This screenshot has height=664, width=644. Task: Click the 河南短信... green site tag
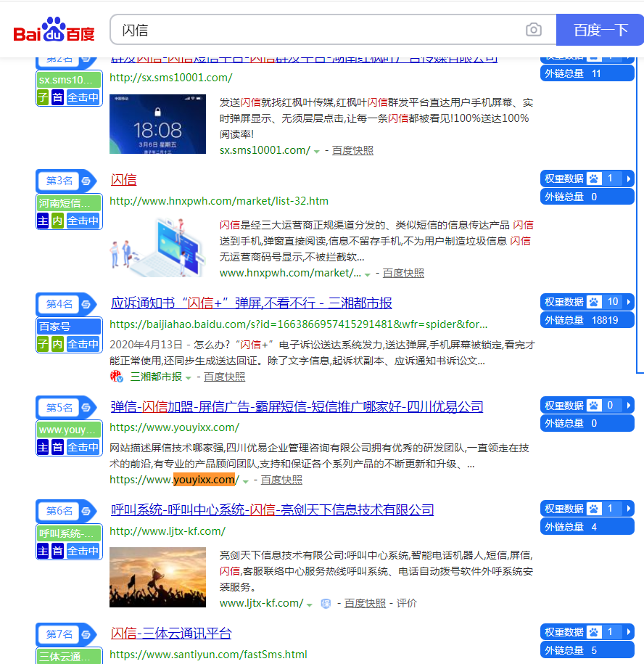[69, 203]
